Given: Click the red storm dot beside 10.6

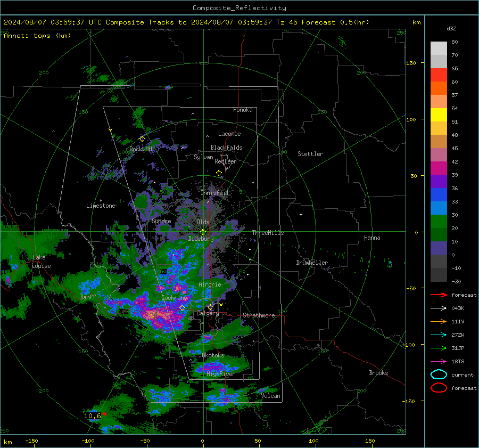Looking at the screenshot, I should [x=104, y=414].
